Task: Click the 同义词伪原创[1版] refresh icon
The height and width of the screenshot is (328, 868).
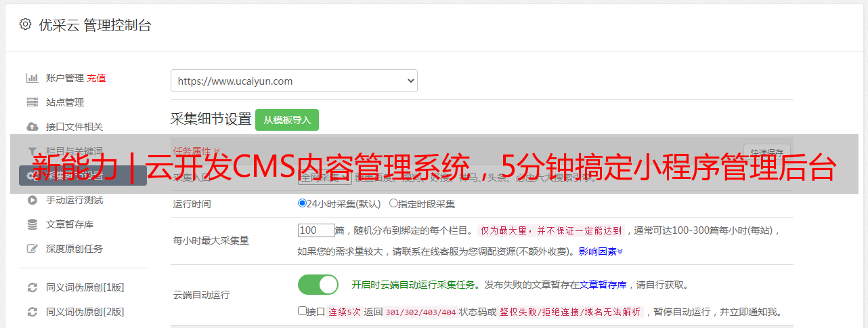Action: (32, 287)
